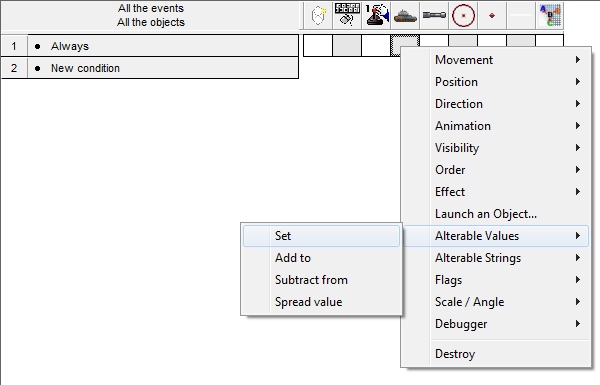Select the tank object column icon
The height and width of the screenshot is (385, 600).
405,16
